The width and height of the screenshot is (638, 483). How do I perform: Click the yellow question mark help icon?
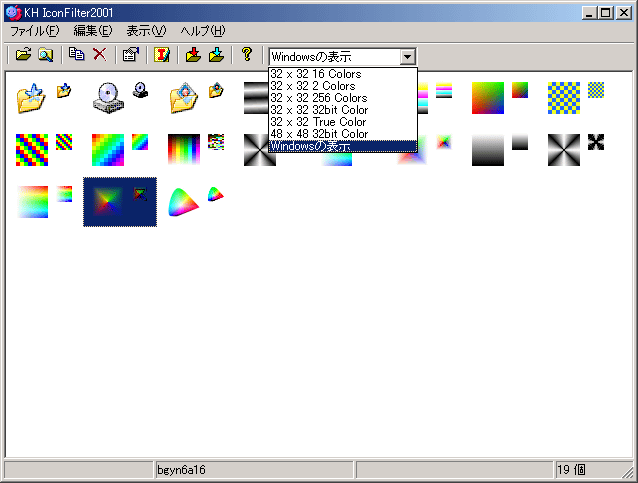click(247, 55)
